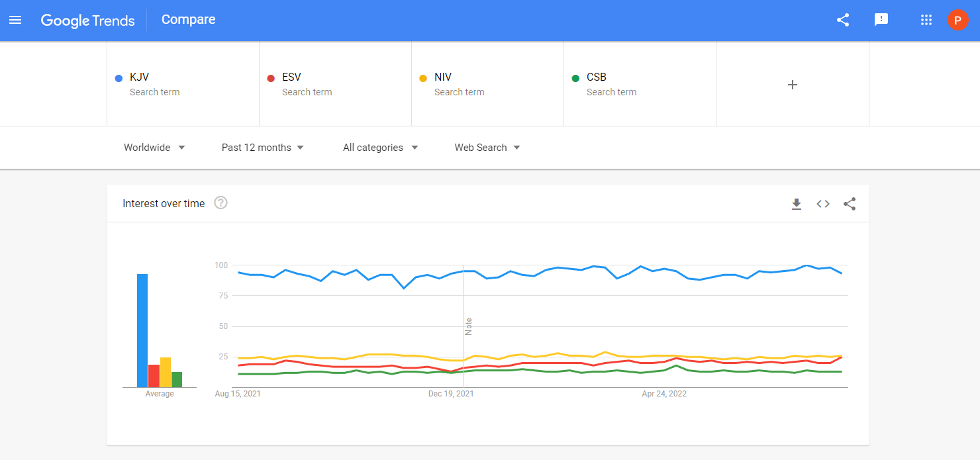Open the Web Search type dropdown

(487, 148)
